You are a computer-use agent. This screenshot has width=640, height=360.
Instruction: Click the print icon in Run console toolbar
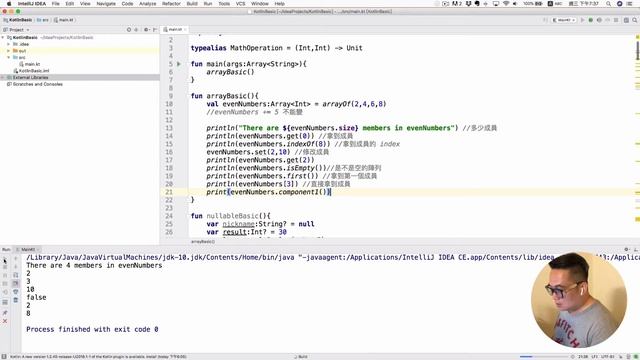16,291
